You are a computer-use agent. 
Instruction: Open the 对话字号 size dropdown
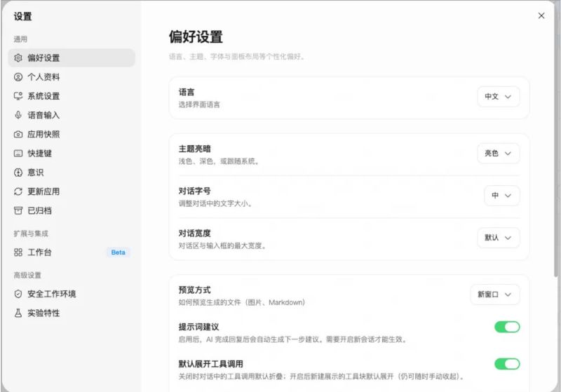pos(501,196)
